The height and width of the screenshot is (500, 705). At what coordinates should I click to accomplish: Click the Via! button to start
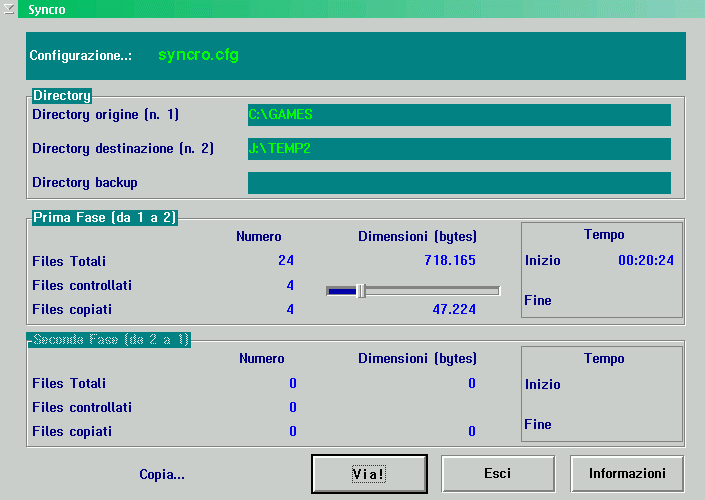pos(369,474)
